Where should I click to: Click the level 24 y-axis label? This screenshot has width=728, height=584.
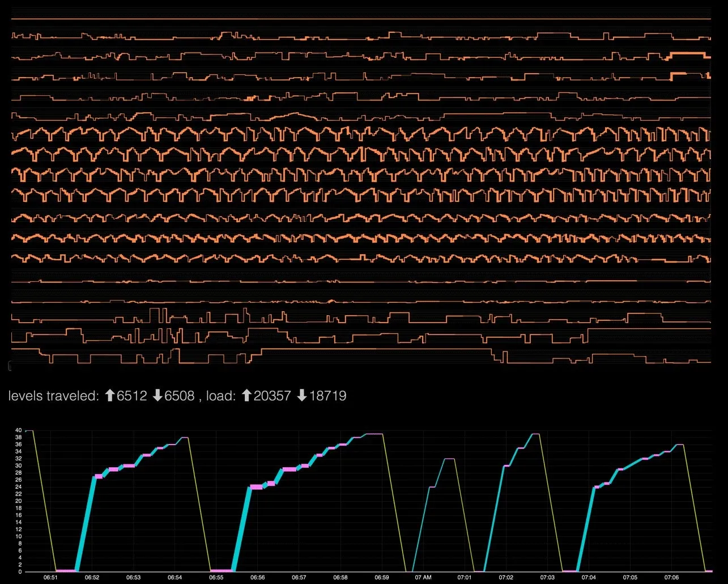point(18,487)
